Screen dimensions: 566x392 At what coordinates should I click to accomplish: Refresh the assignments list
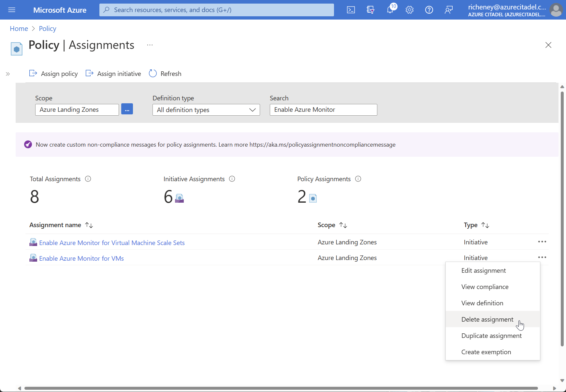165,73
